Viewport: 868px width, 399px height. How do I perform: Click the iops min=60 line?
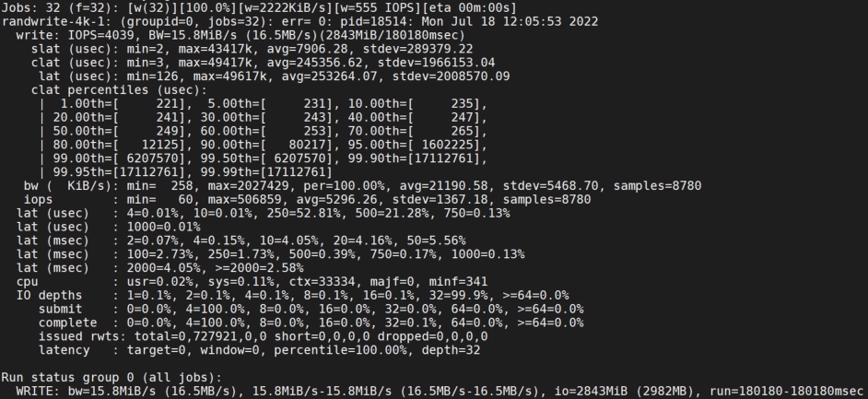point(307,199)
